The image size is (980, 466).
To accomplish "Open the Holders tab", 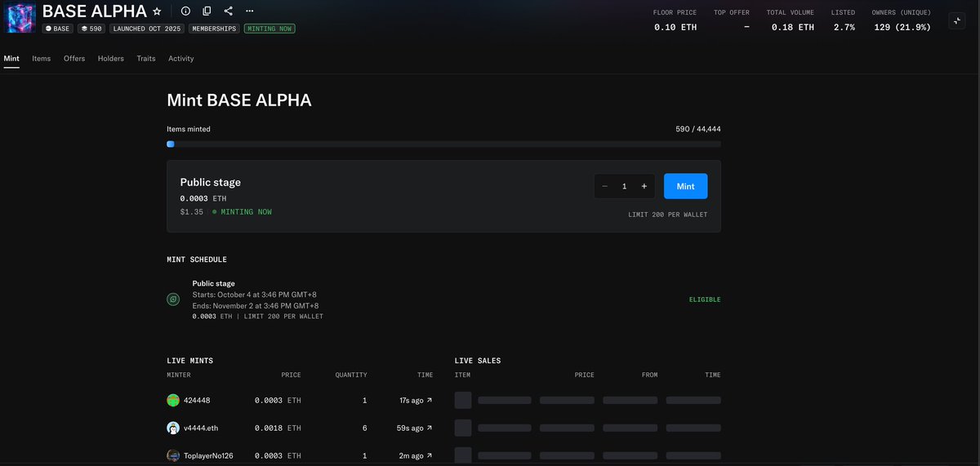I will (x=111, y=59).
